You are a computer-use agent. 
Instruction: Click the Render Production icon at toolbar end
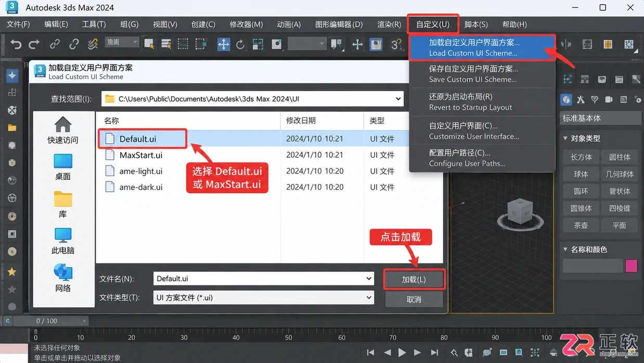629,45
